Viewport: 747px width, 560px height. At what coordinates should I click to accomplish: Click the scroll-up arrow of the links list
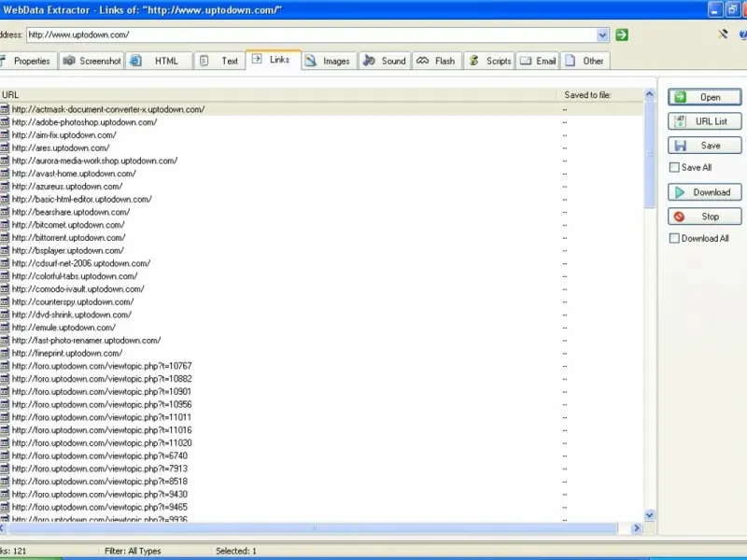(649, 94)
